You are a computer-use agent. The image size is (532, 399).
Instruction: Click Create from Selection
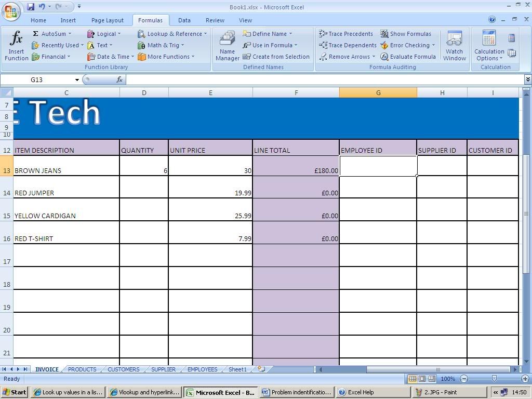[276, 57]
